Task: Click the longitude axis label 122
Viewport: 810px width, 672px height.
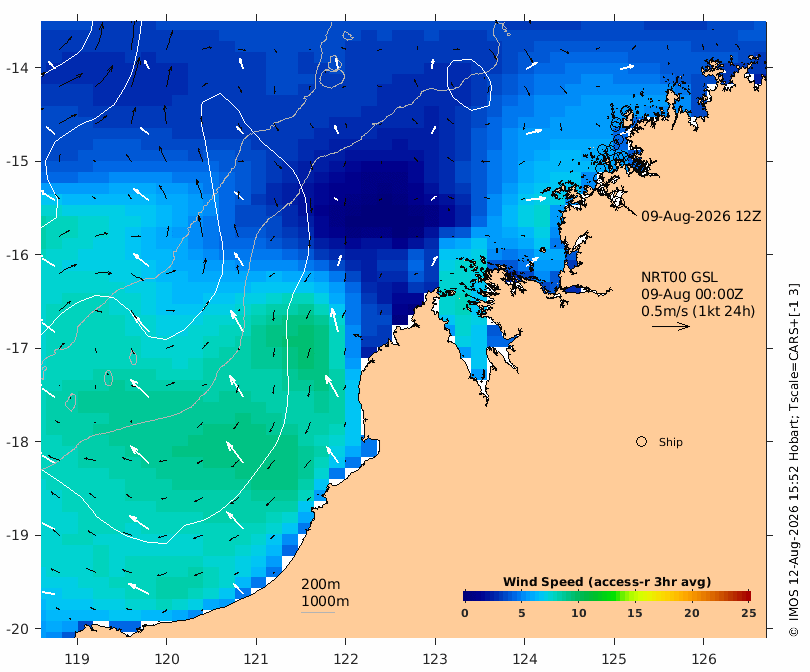Action: pyautogui.click(x=346, y=659)
